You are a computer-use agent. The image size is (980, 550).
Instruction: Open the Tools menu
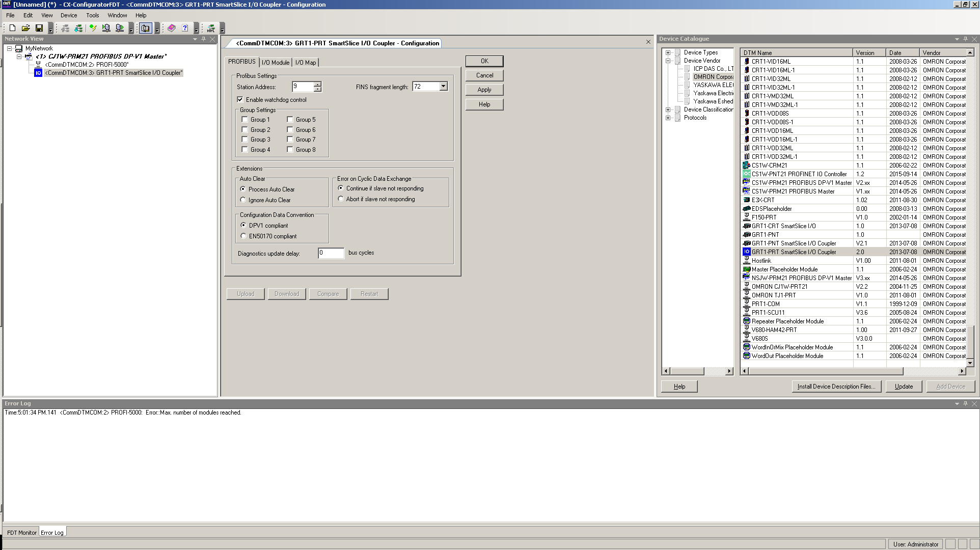pyautogui.click(x=92, y=15)
